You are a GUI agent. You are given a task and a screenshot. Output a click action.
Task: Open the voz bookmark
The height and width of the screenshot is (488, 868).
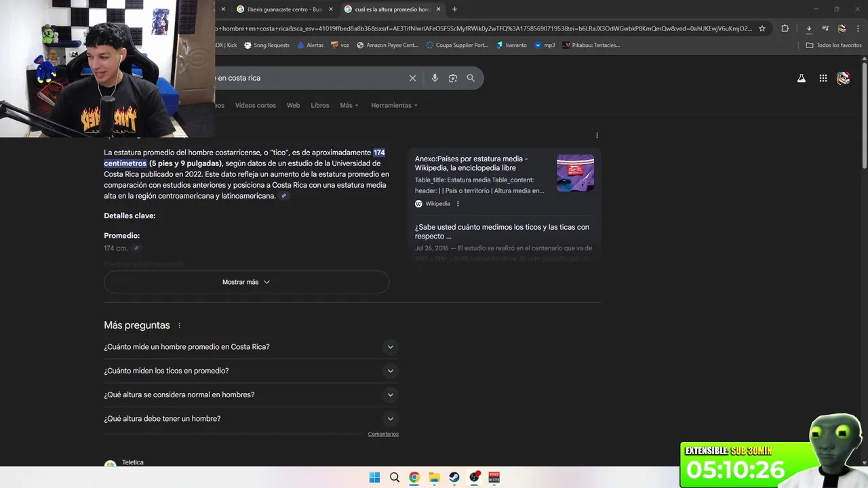(x=340, y=45)
